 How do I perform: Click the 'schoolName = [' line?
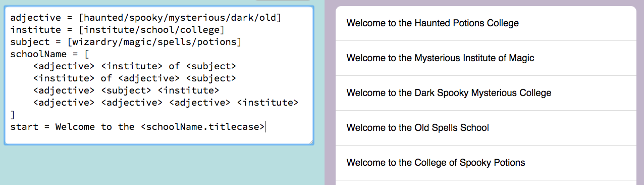pyautogui.click(x=50, y=54)
